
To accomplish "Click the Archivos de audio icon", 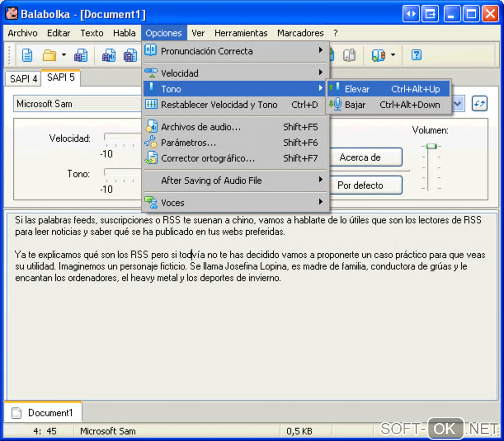I will tap(151, 126).
